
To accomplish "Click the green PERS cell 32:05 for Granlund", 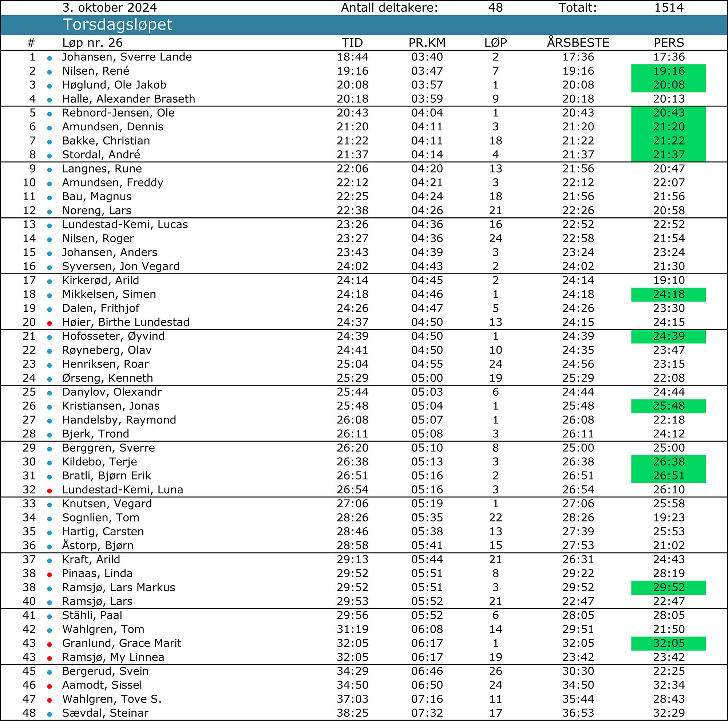I will click(668, 643).
